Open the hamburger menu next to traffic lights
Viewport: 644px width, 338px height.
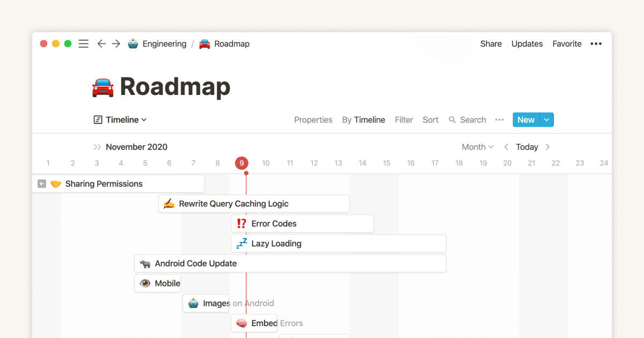pyautogui.click(x=83, y=43)
